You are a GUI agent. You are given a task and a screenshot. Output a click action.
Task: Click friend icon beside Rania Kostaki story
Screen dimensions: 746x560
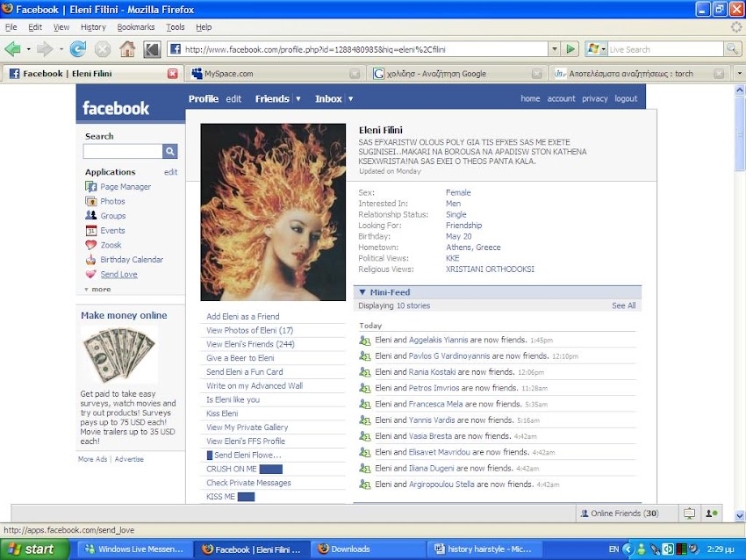coord(365,372)
